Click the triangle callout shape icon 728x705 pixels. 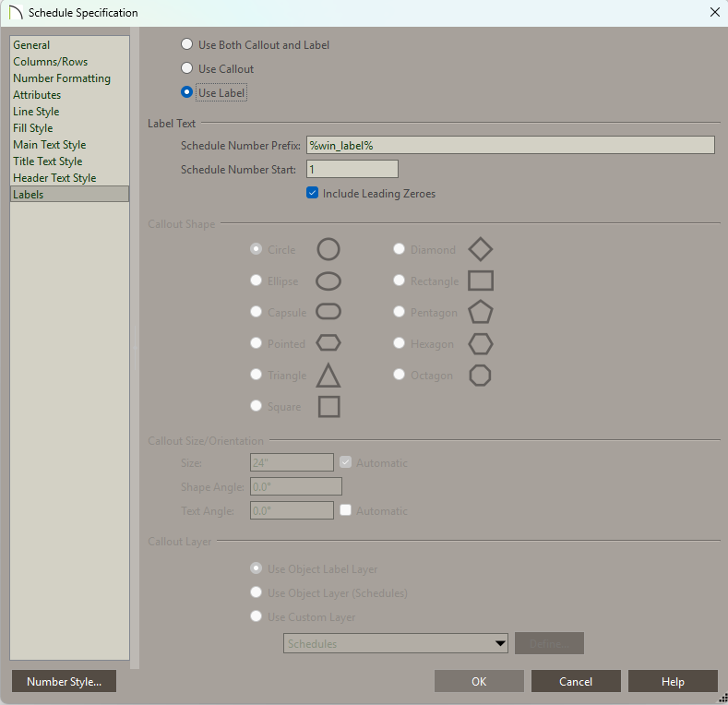tap(328, 376)
